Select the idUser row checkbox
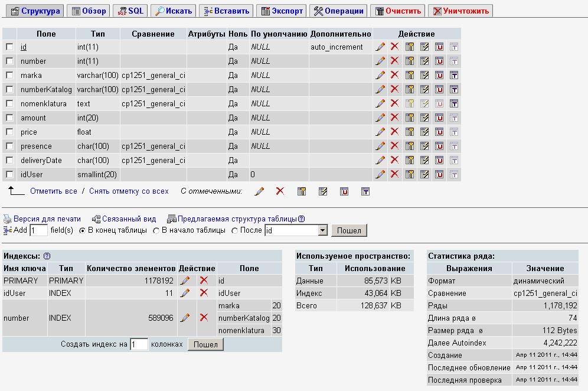Image resolution: width=588 pixels, height=391 pixels. point(9,174)
